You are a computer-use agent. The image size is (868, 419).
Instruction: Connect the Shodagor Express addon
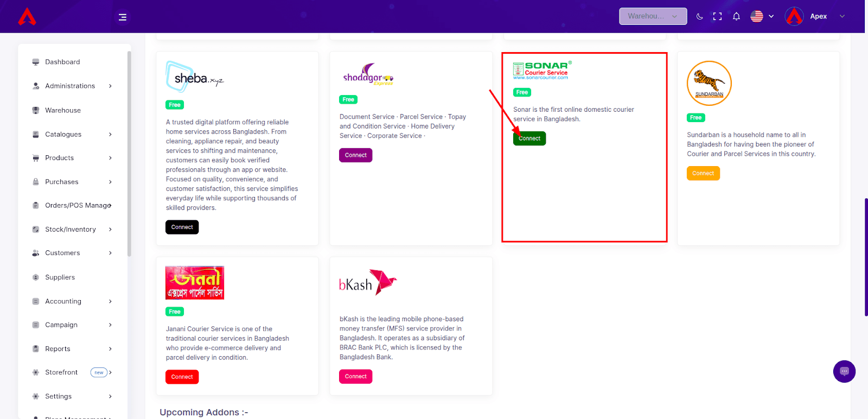356,155
